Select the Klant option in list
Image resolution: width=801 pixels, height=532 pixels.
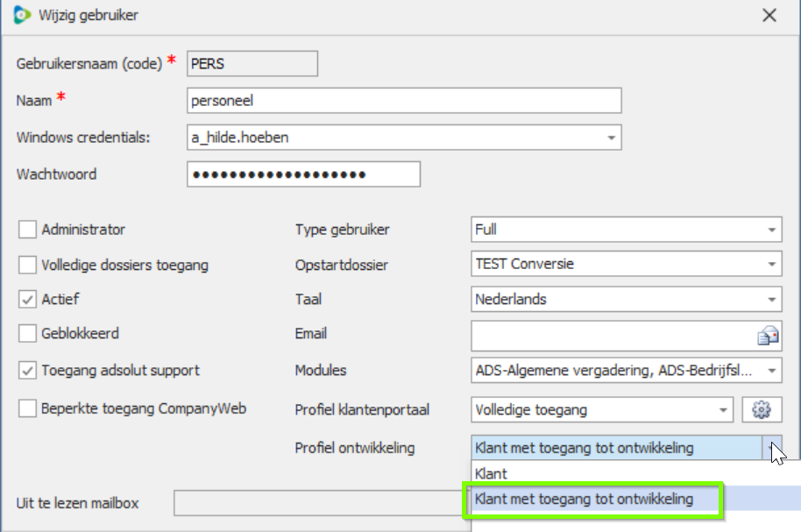(x=491, y=473)
